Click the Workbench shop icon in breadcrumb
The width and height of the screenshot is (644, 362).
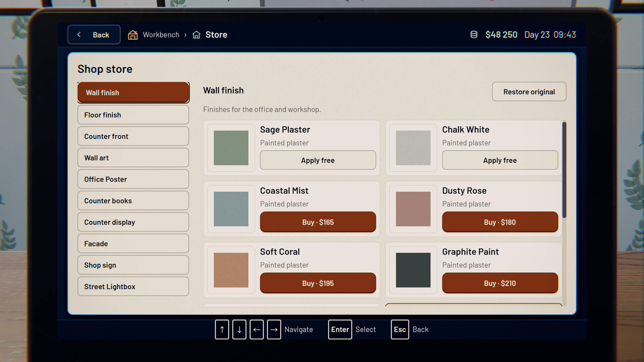point(133,35)
